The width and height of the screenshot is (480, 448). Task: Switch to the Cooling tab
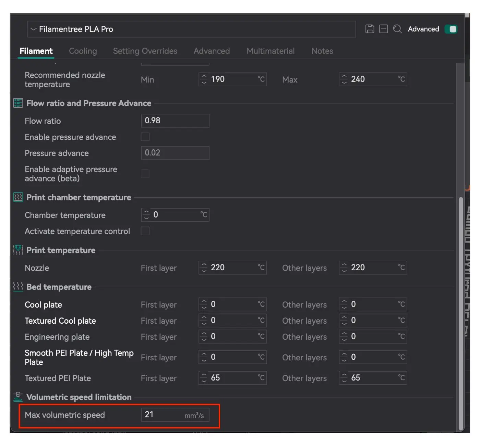pyautogui.click(x=83, y=51)
